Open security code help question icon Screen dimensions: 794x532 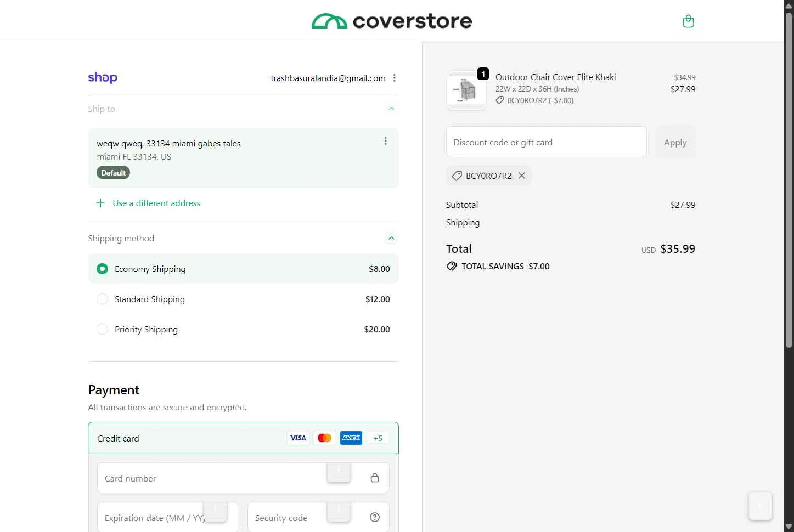point(375,517)
